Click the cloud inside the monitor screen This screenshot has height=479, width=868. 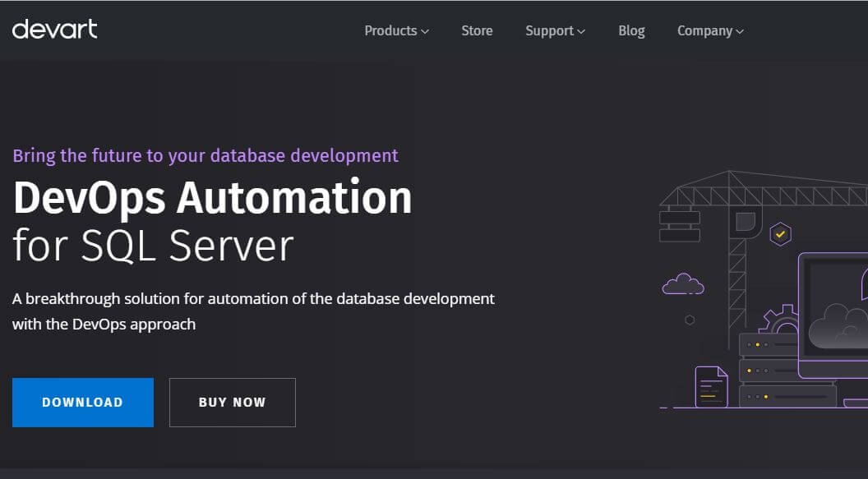tap(838, 326)
